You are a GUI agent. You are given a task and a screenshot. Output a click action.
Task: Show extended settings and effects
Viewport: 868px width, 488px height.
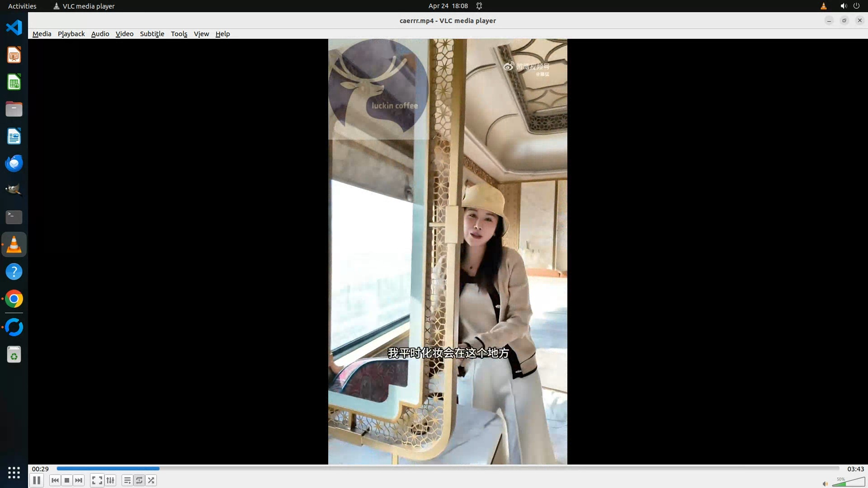[x=110, y=480]
